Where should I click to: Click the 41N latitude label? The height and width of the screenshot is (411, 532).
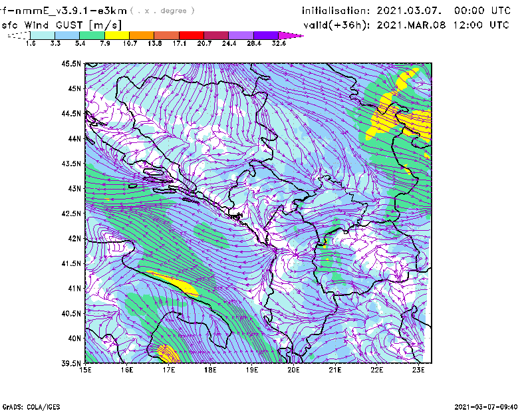(x=75, y=288)
